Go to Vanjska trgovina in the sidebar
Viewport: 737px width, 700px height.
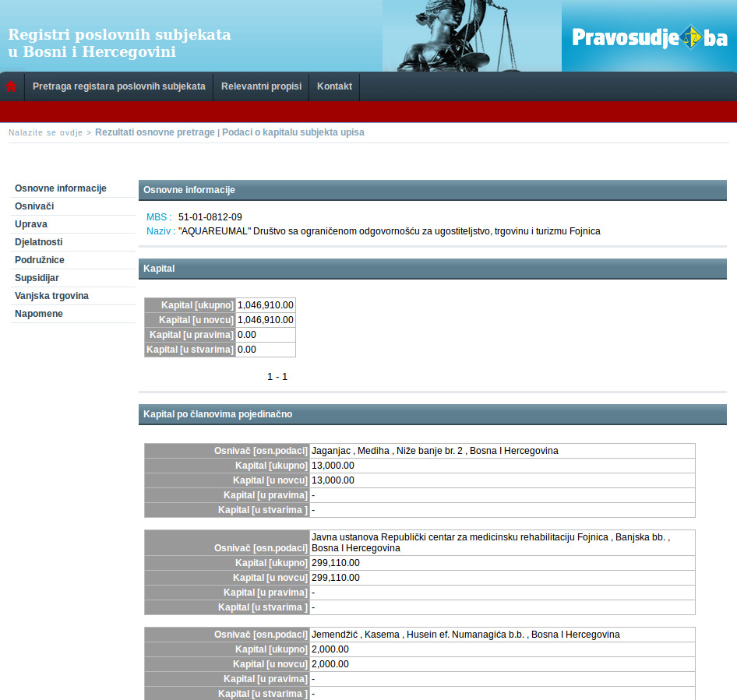click(x=51, y=296)
